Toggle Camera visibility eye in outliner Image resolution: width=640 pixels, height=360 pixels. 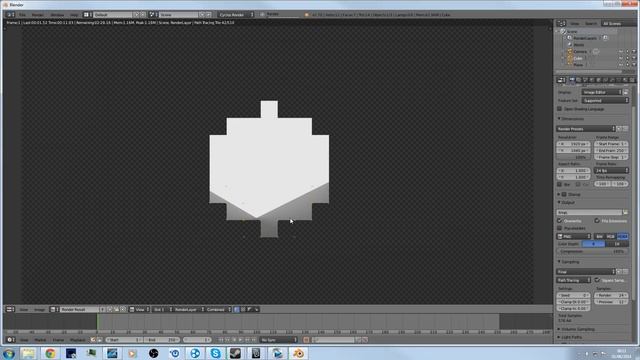(621, 51)
